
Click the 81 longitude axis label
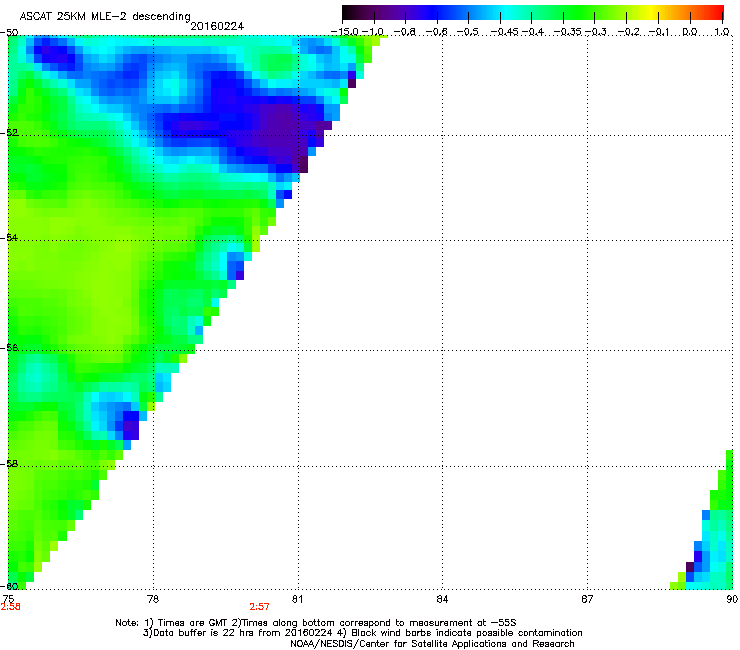coord(297,599)
